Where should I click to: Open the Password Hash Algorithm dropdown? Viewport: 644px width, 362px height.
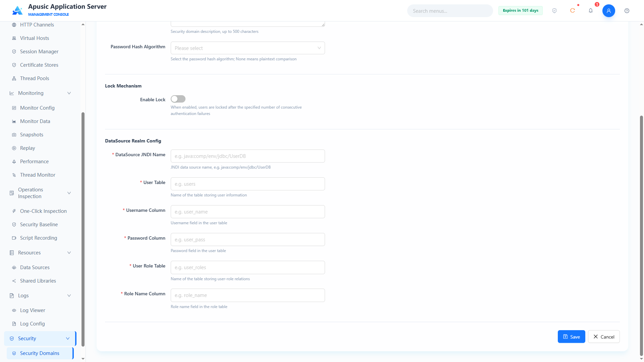click(x=248, y=48)
